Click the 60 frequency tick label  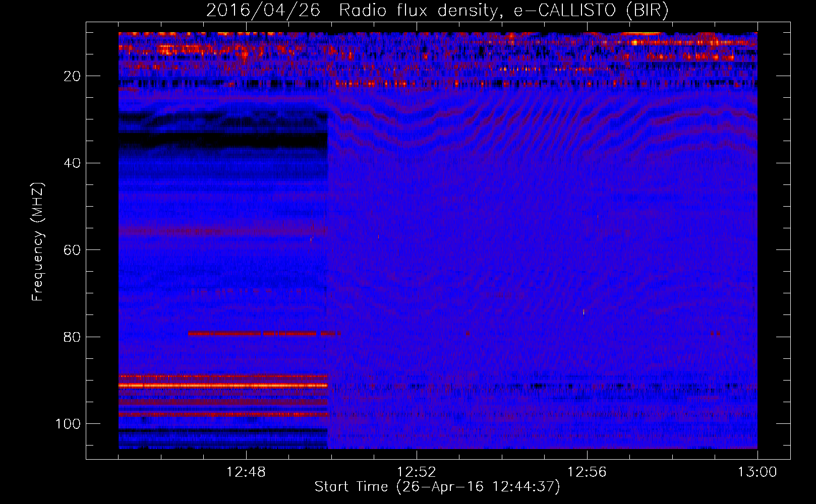point(73,250)
